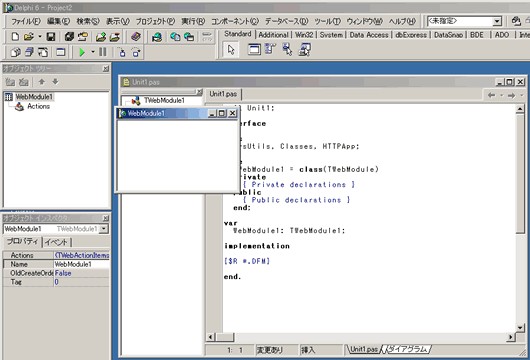Switch to the Data Access palette tab

pyautogui.click(x=369, y=35)
